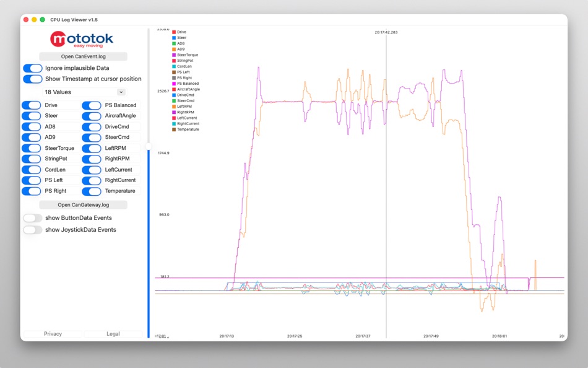
Task: Click the red Drive legend color square
Action: point(175,32)
